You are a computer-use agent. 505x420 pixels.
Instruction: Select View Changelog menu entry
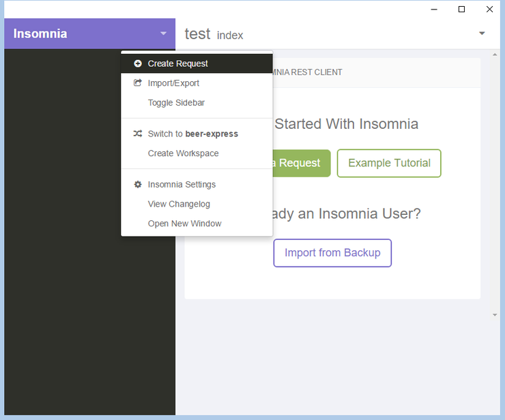click(197, 204)
